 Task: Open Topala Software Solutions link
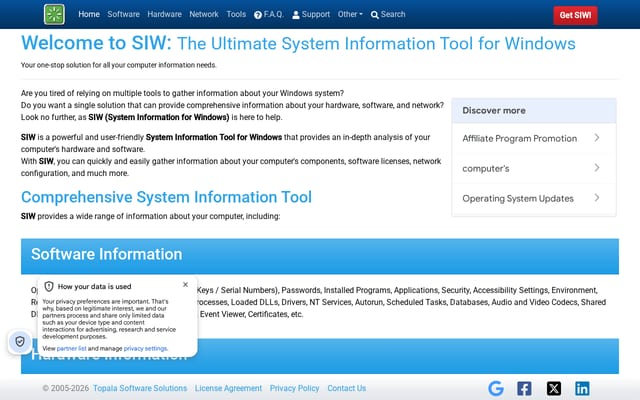[140, 388]
